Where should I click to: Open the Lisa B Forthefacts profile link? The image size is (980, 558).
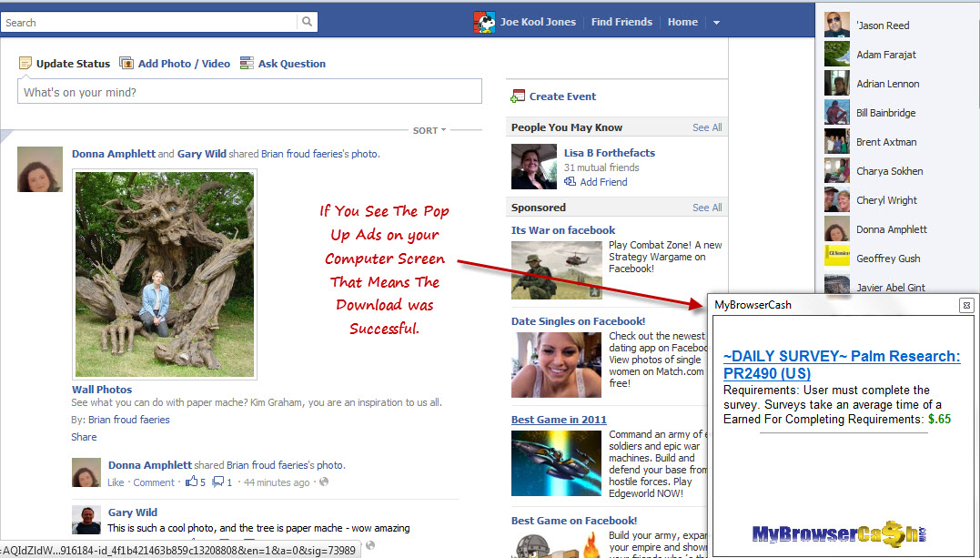click(x=610, y=153)
